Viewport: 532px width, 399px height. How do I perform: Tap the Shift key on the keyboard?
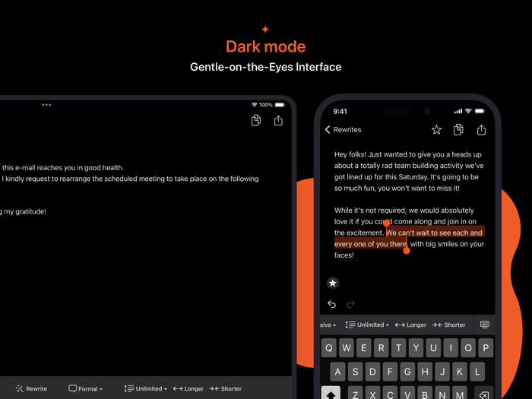[x=331, y=393]
